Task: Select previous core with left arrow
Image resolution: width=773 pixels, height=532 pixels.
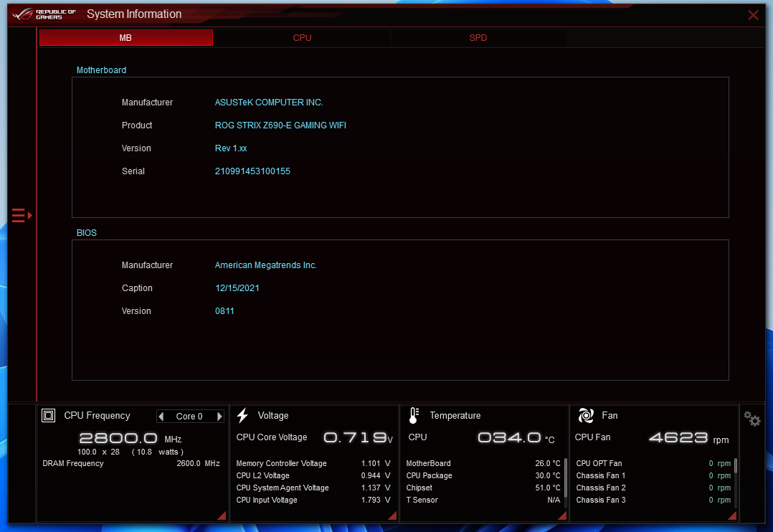Action: (161, 417)
